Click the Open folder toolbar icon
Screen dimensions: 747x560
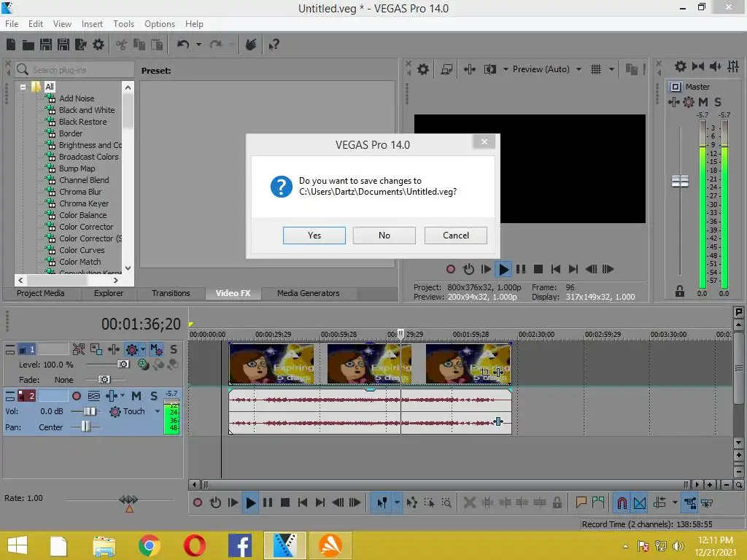coord(28,44)
